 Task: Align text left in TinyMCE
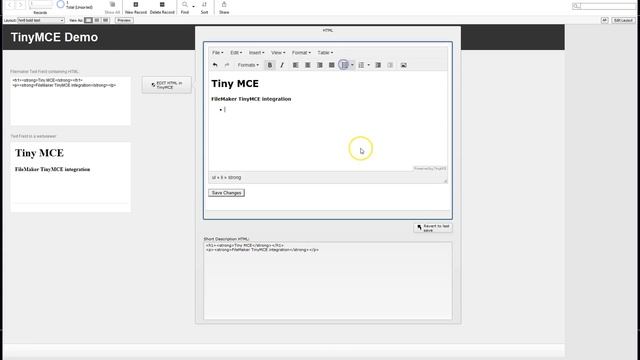coord(296,65)
